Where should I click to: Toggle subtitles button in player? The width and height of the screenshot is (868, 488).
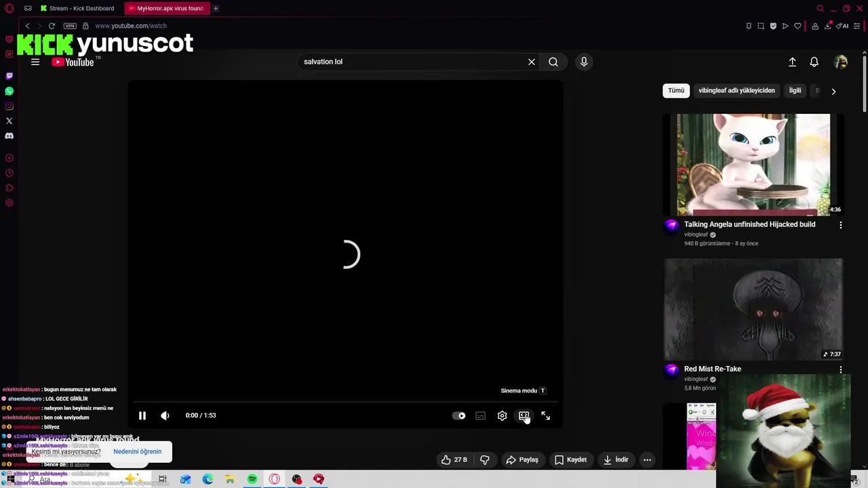click(480, 415)
